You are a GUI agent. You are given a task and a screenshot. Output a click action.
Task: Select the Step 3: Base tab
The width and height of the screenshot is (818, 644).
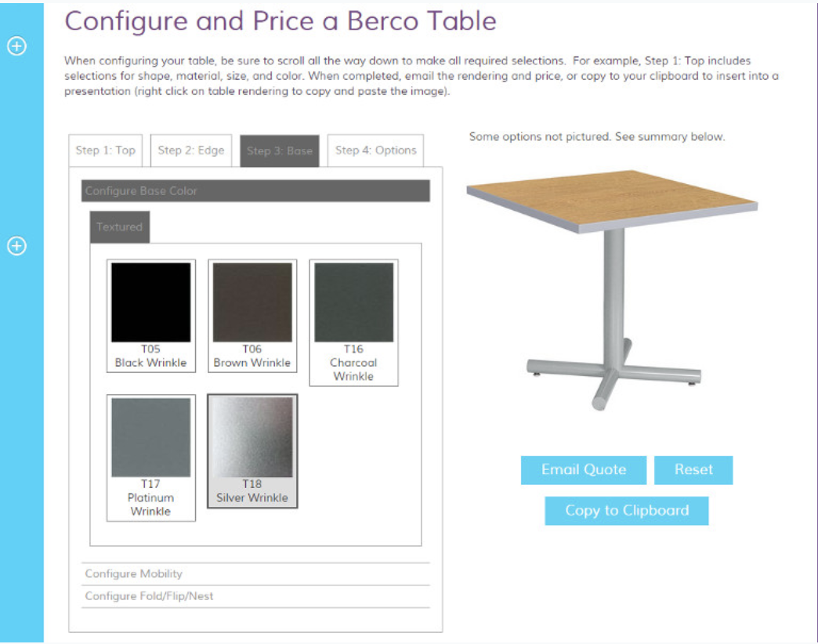pos(280,151)
